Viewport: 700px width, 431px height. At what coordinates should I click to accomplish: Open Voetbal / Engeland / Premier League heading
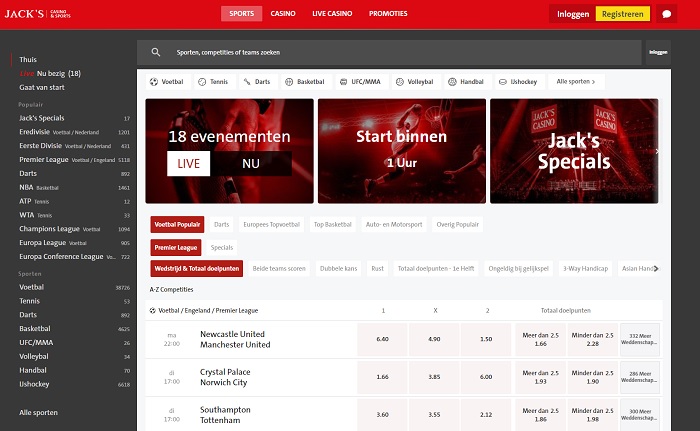pos(208,310)
